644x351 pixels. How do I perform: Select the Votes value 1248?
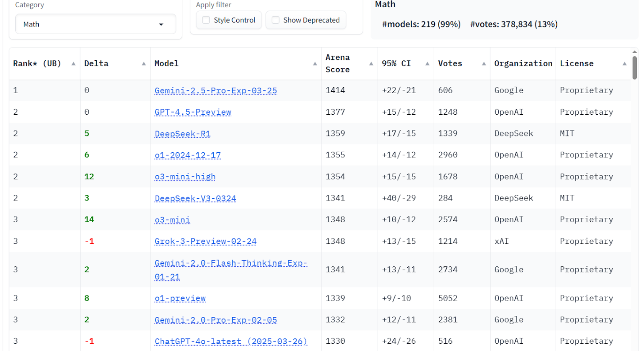[x=448, y=112]
